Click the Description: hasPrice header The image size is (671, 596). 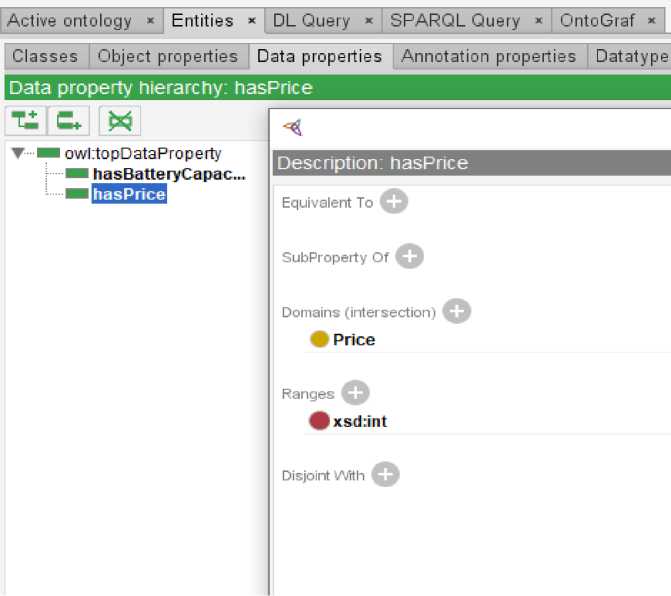(x=472, y=163)
